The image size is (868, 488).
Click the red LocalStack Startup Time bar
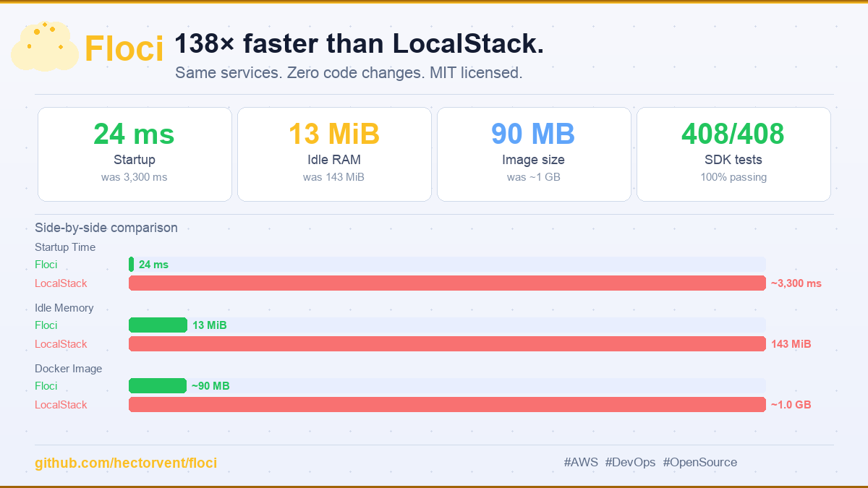point(447,283)
